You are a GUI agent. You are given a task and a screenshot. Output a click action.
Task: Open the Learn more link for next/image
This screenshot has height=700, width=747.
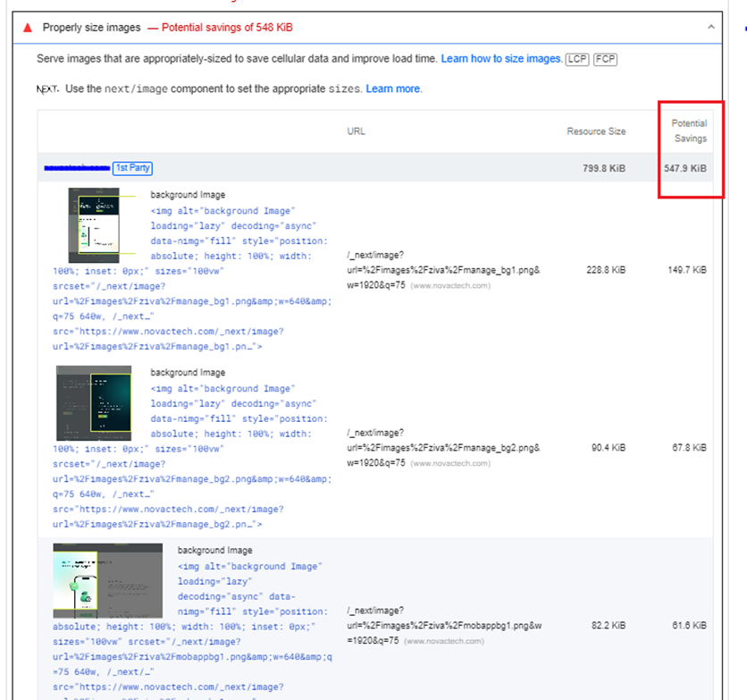[x=393, y=89]
